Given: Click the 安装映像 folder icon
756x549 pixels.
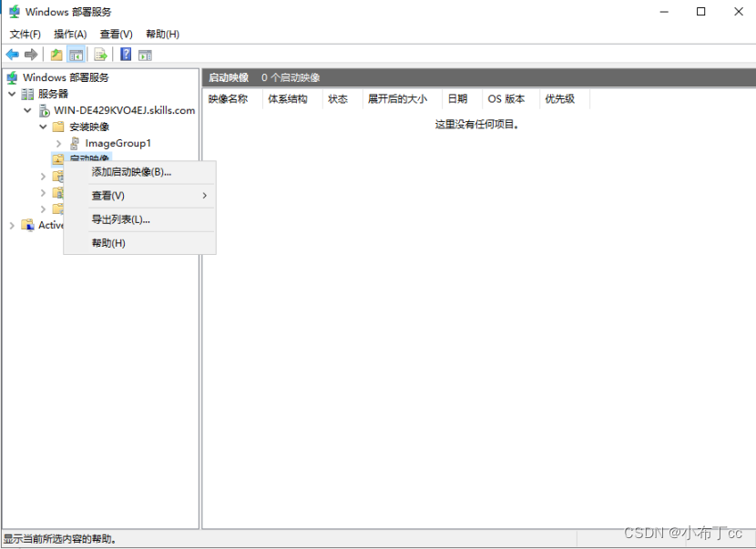Looking at the screenshot, I should click(58, 127).
